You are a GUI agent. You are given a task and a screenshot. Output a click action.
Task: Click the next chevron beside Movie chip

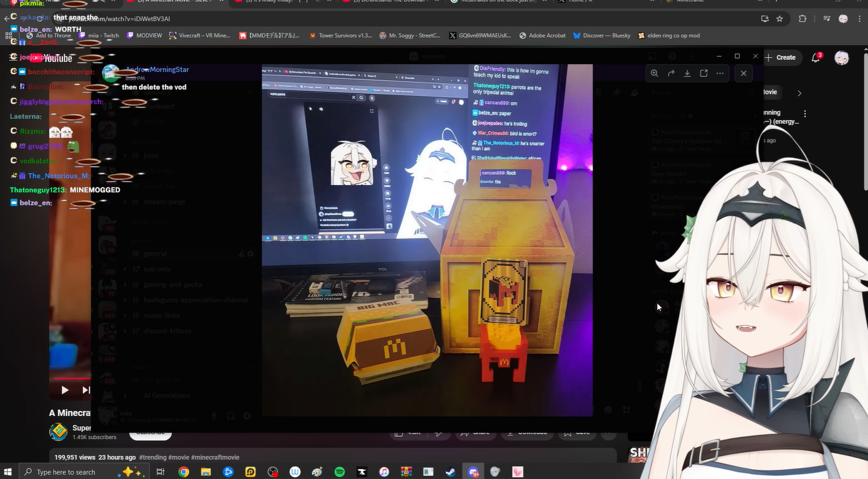point(799,93)
